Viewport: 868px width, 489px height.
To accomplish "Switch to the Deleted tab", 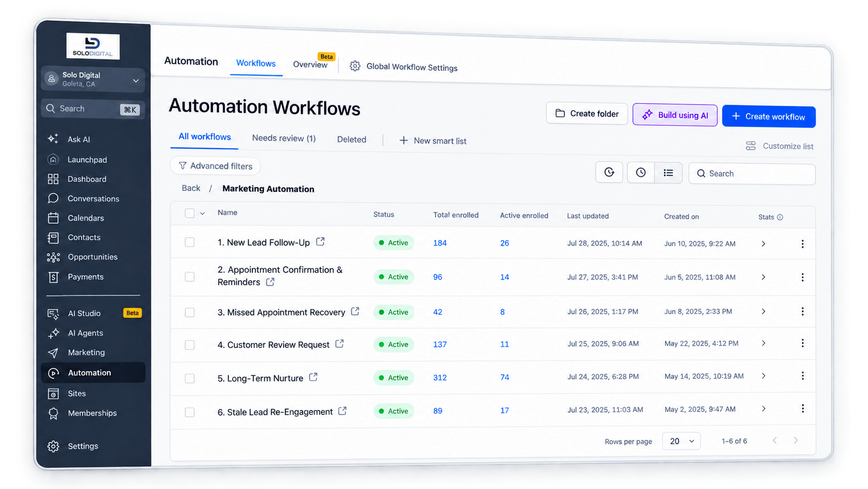I will (351, 139).
